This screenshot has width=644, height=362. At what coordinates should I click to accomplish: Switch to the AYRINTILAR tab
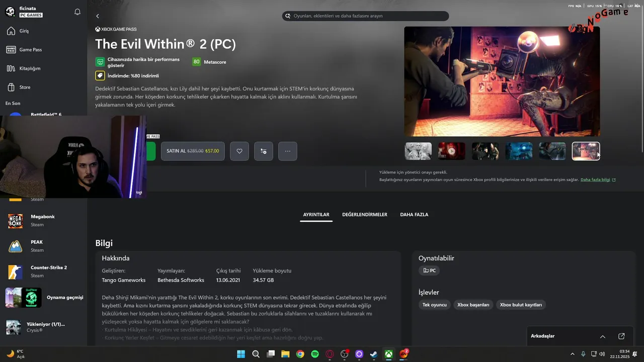tap(316, 215)
